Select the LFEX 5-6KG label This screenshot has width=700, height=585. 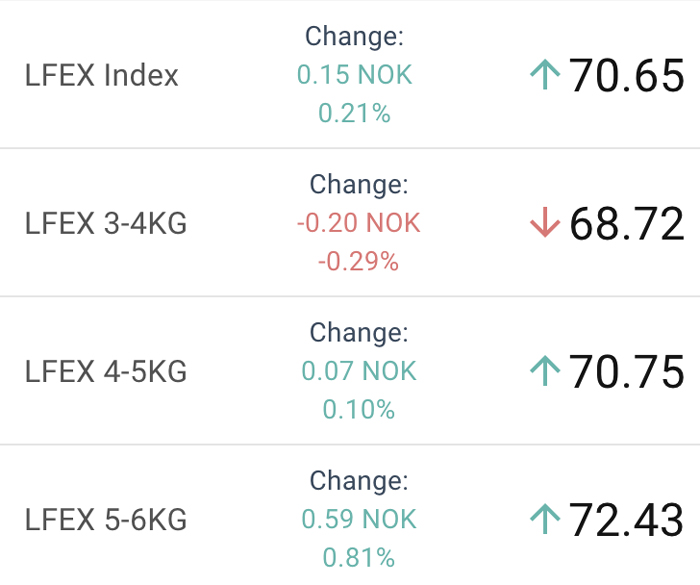[x=106, y=520]
